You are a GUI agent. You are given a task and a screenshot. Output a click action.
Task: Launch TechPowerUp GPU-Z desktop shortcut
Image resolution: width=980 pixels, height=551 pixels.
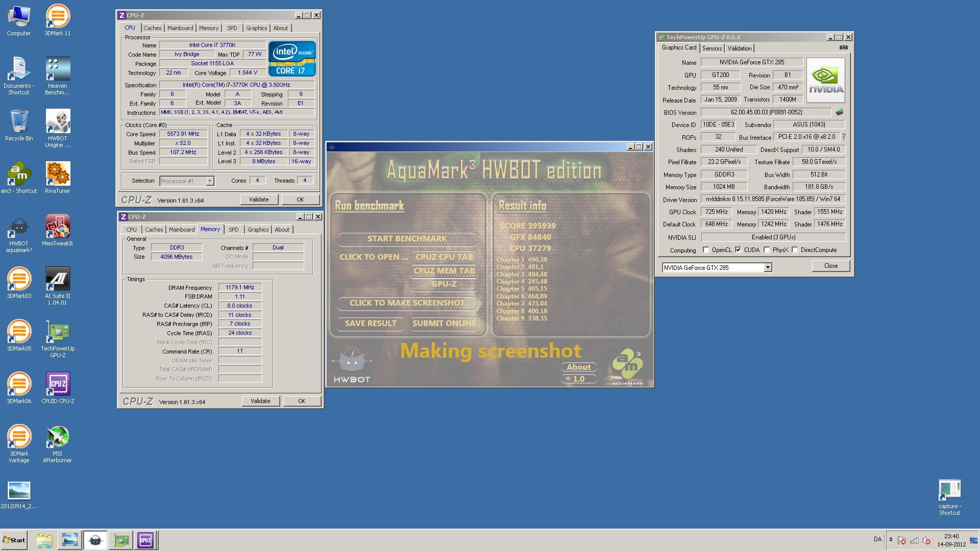57,339
